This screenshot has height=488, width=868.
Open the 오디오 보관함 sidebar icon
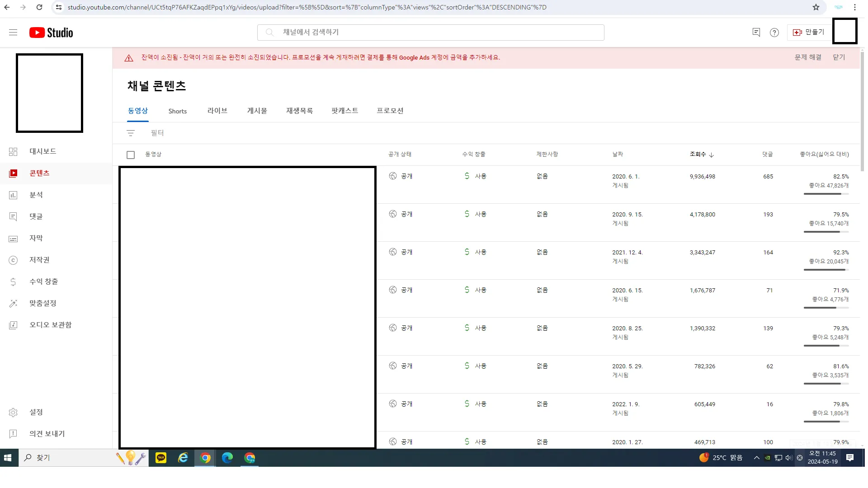click(x=13, y=324)
